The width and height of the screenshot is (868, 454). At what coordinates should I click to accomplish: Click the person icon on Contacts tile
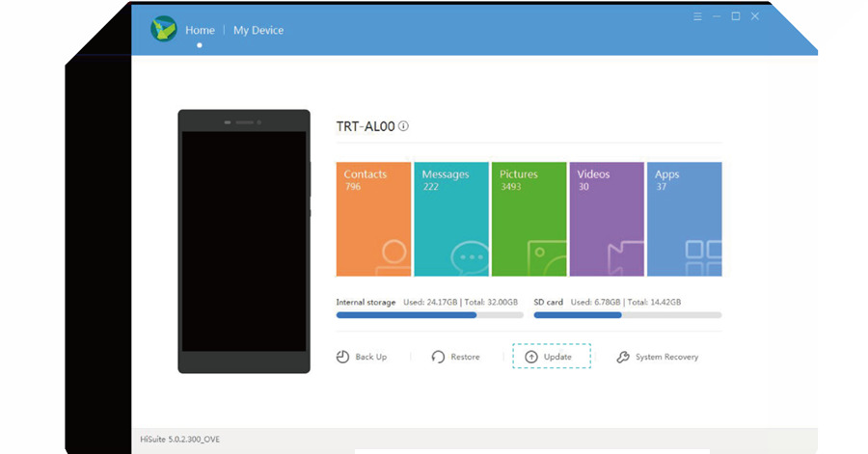pos(393,257)
